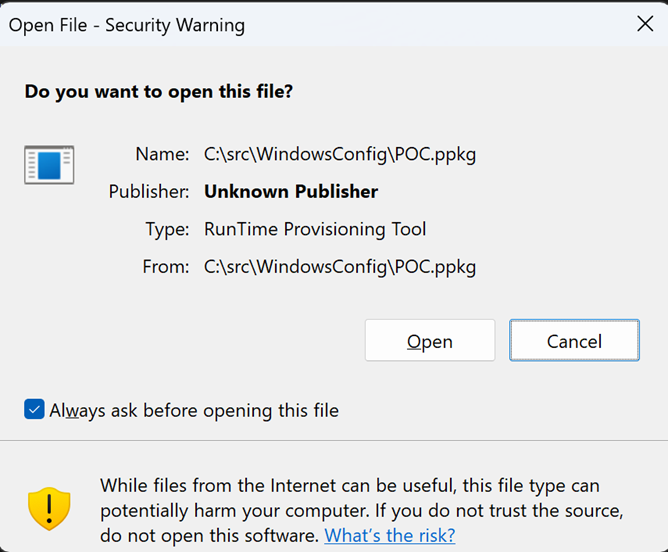This screenshot has width=668, height=552.
Task: Click the yellow security shield icon
Action: 49,509
